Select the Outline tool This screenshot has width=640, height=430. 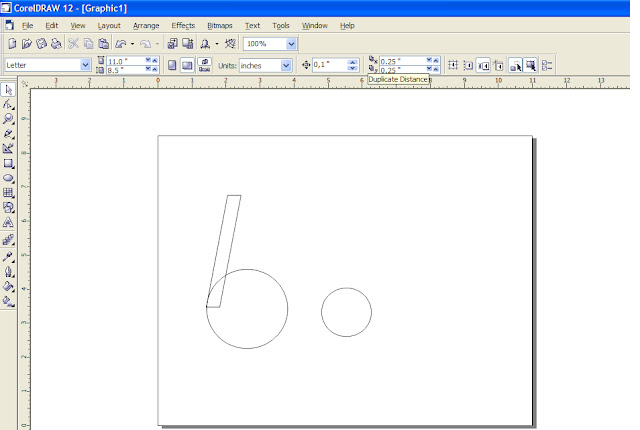point(8,272)
